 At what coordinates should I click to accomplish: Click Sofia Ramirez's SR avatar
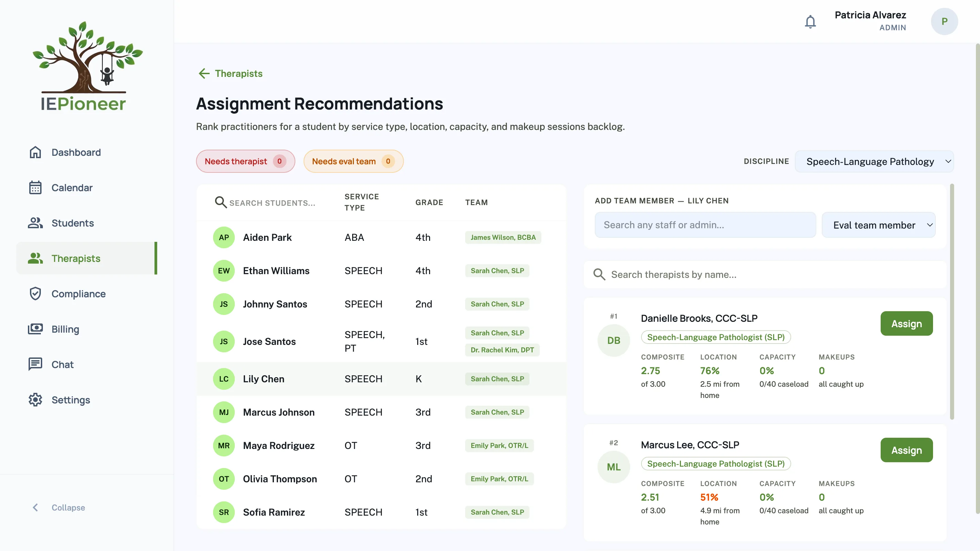click(224, 513)
